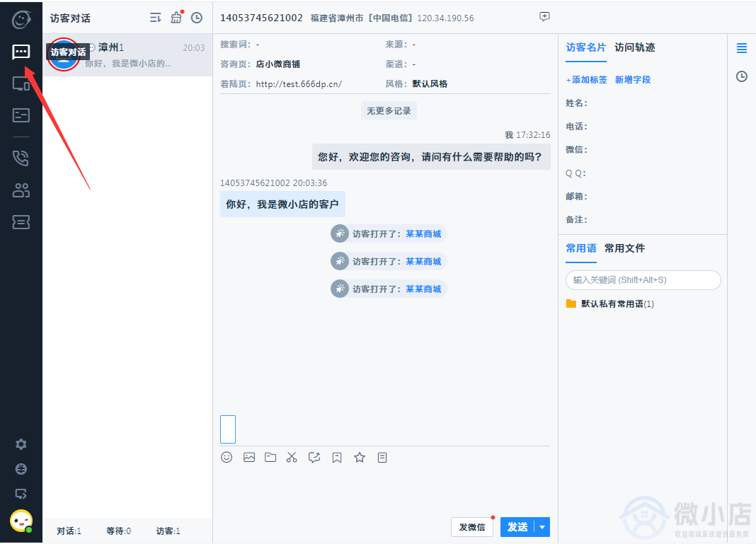Click the star rating icon

pos(360,457)
